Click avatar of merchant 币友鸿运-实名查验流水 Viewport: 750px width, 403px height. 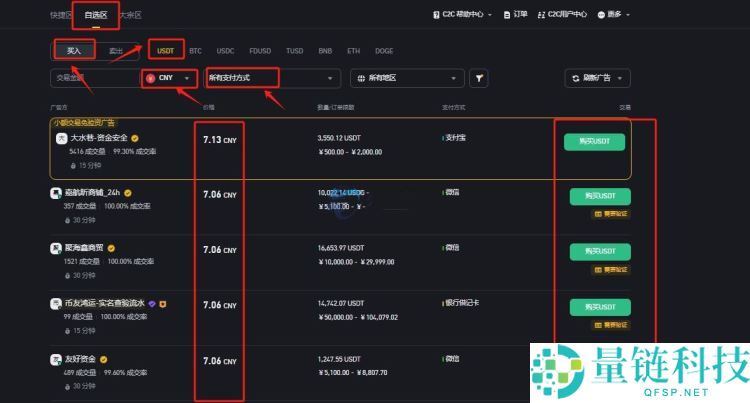(55, 304)
